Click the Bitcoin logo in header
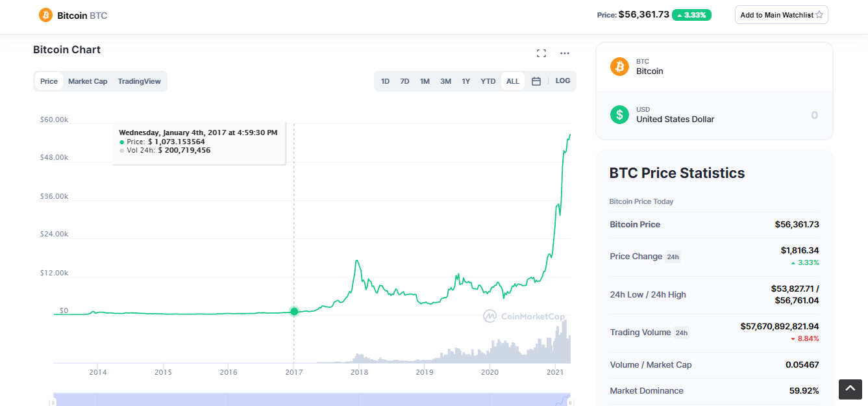868x406 pixels. pyautogui.click(x=45, y=15)
